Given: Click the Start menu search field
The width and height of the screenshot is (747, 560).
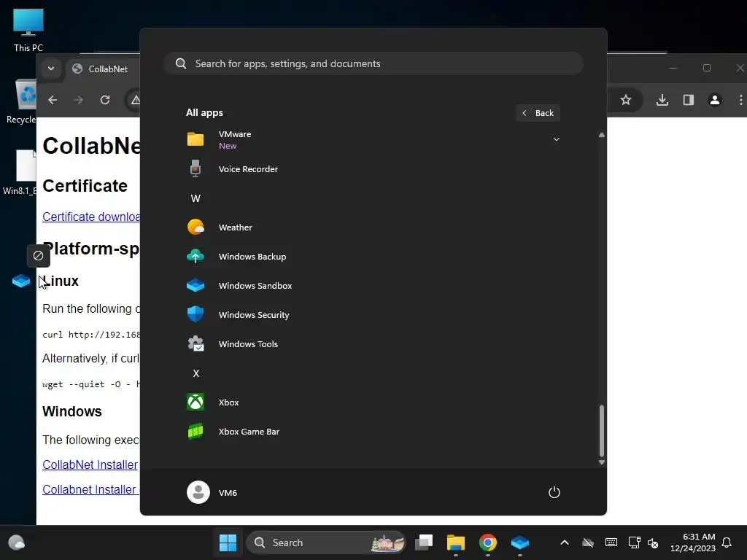Looking at the screenshot, I should [373, 63].
